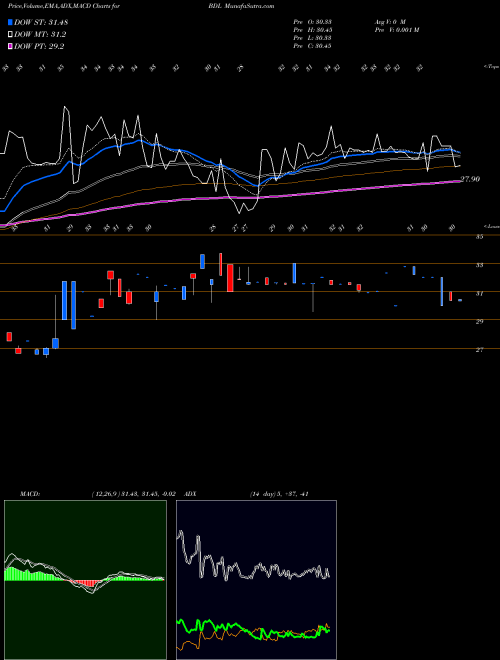The image size is (500, 660).
Task: Click the 'Pre C: 30.45' value
Action: point(312,46)
